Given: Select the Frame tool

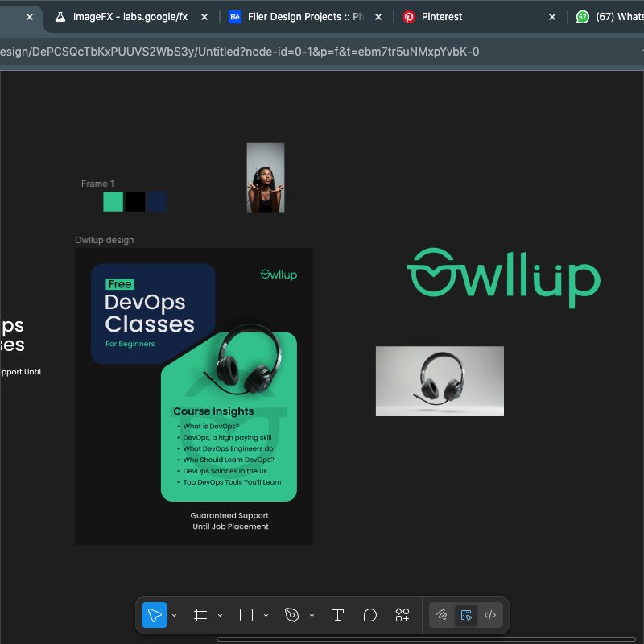Looking at the screenshot, I should 200,615.
